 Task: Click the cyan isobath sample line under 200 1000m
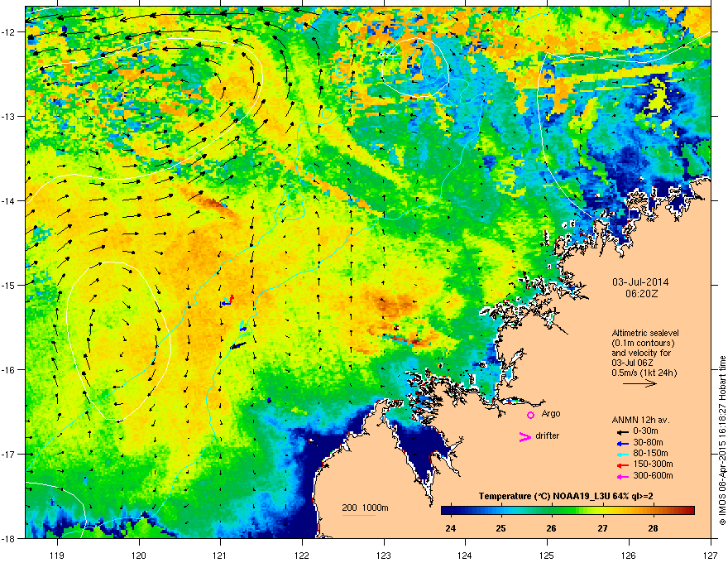[x=358, y=515]
